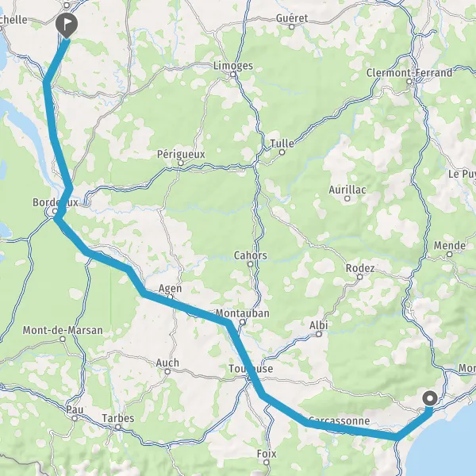
Task: Click the Cahors city marker dot
Action: (x=250, y=264)
